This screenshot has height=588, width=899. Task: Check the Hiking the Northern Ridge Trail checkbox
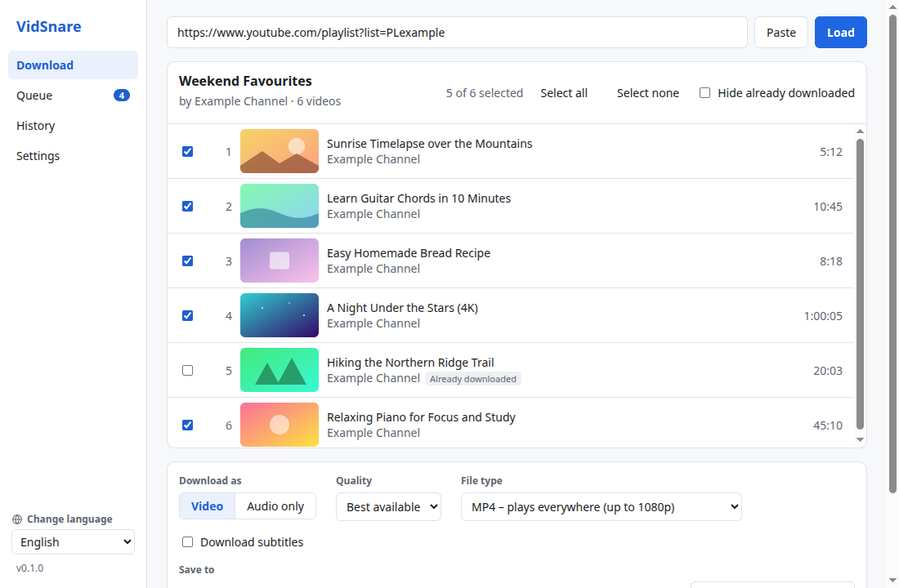187,370
